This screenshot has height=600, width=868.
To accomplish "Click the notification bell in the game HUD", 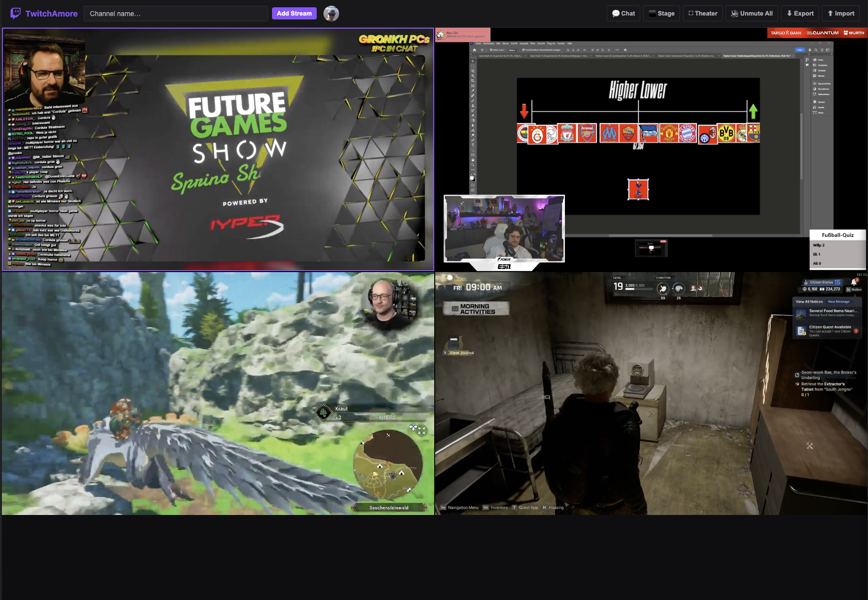I will (x=854, y=282).
